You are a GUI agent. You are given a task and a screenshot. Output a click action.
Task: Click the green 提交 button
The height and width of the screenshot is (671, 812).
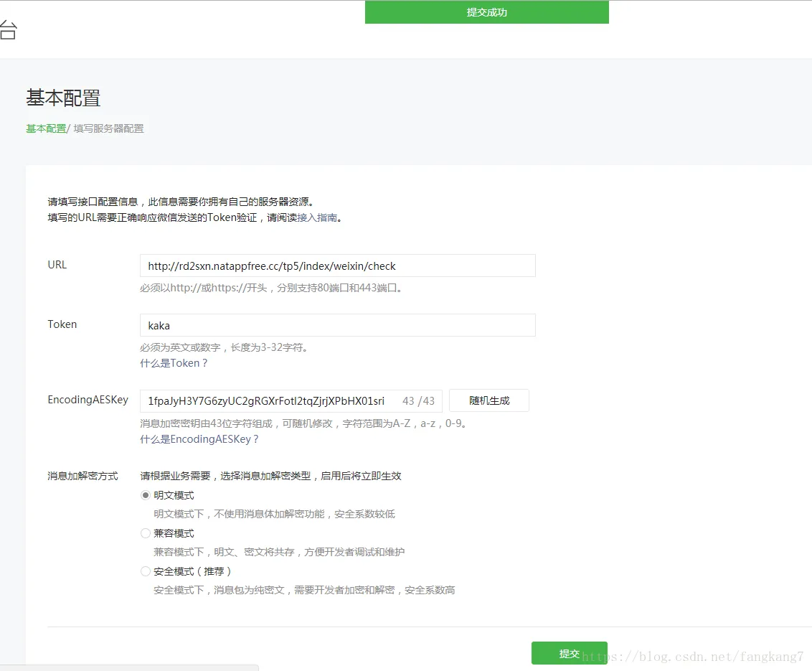(569, 653)
